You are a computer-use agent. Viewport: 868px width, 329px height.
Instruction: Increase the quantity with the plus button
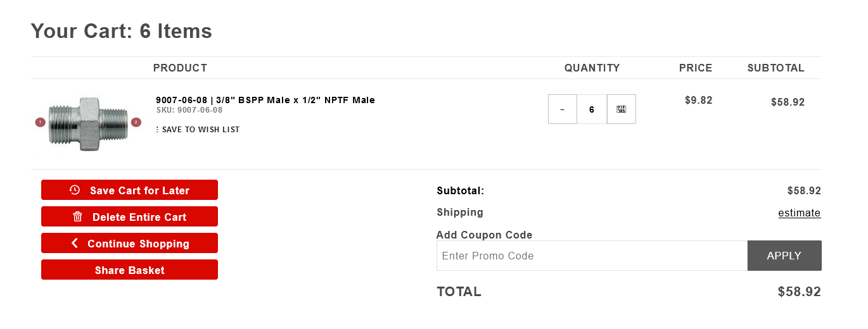tap(621, 109)
